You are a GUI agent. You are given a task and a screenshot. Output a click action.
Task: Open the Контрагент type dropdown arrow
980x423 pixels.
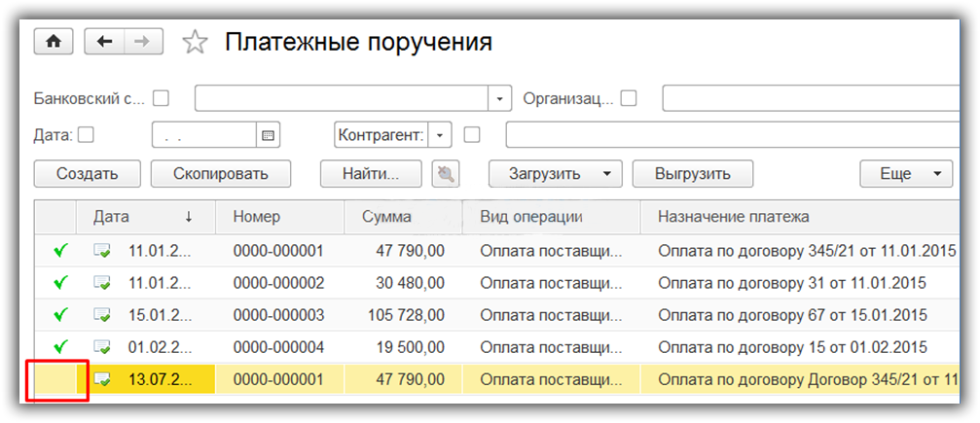tap(441, 135)
